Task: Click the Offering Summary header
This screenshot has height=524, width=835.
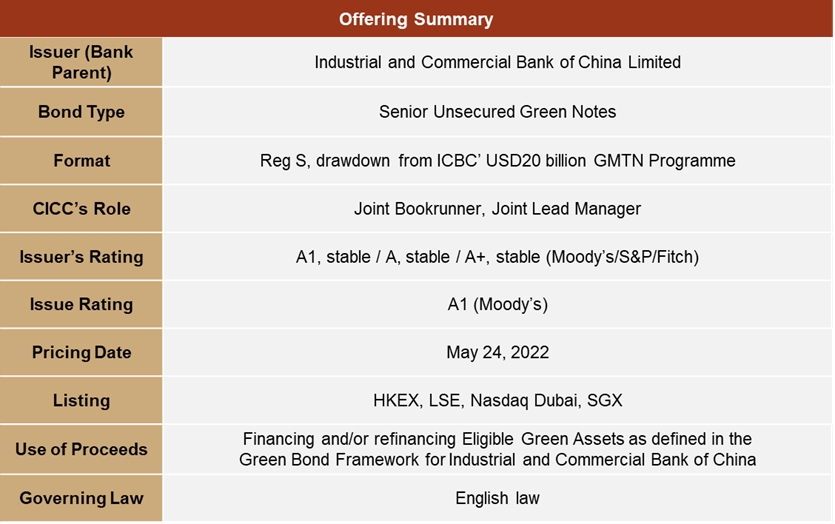Action: pos(416,19)
